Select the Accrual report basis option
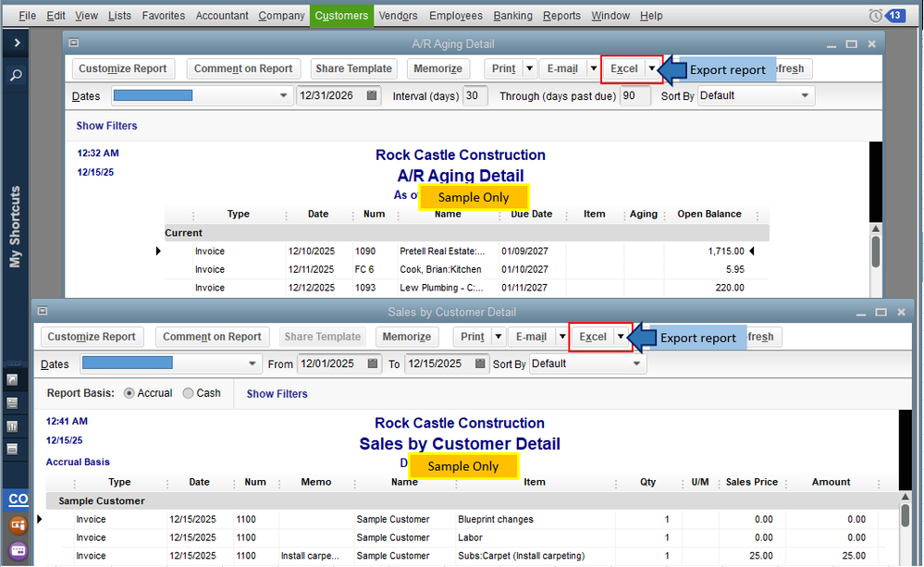The width and height of the screenshot is (924, 567). [x=129, y=393]
